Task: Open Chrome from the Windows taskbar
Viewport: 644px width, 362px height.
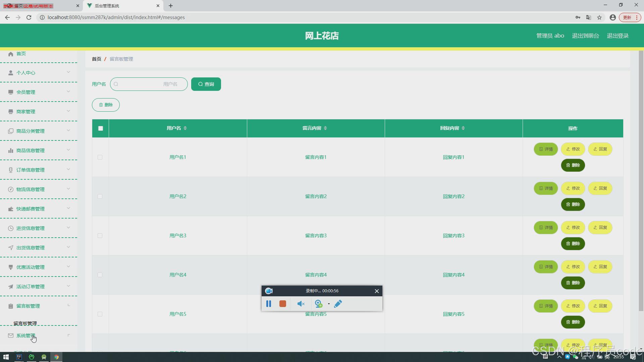Action: coord(56,357)
